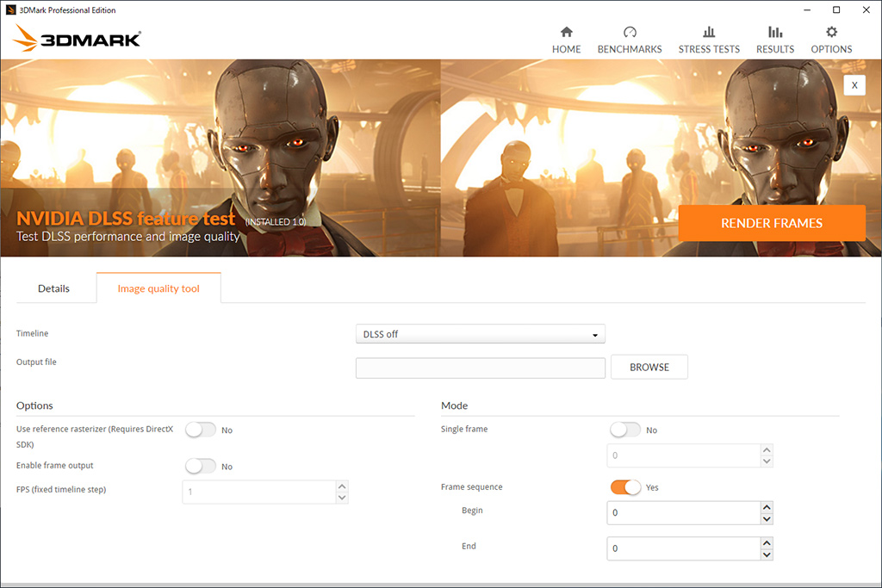Screen dimensions: 882x588
Task: Decrease the Begin frame value
Action: point(767,519)
